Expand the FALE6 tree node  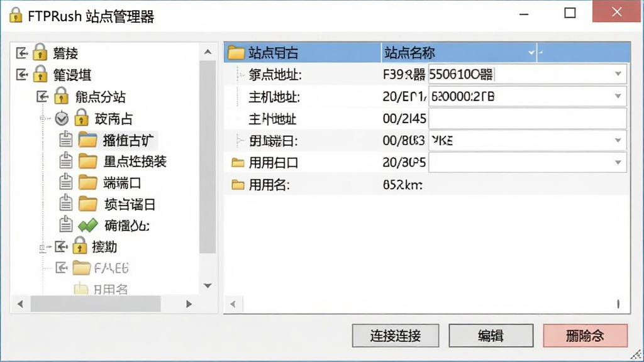pyautogui.click(x=61, y=268)
